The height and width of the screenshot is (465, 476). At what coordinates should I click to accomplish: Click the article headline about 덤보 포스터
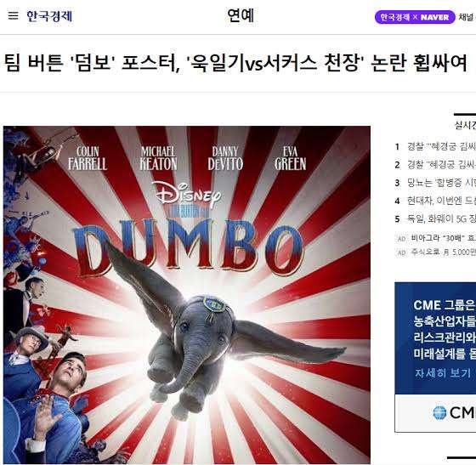235,63
